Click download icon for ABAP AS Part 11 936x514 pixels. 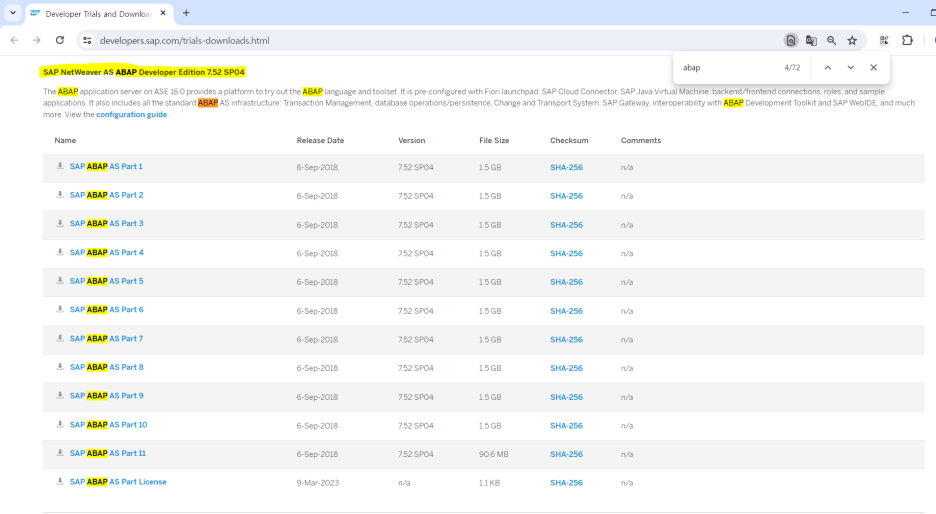[60, 453]
